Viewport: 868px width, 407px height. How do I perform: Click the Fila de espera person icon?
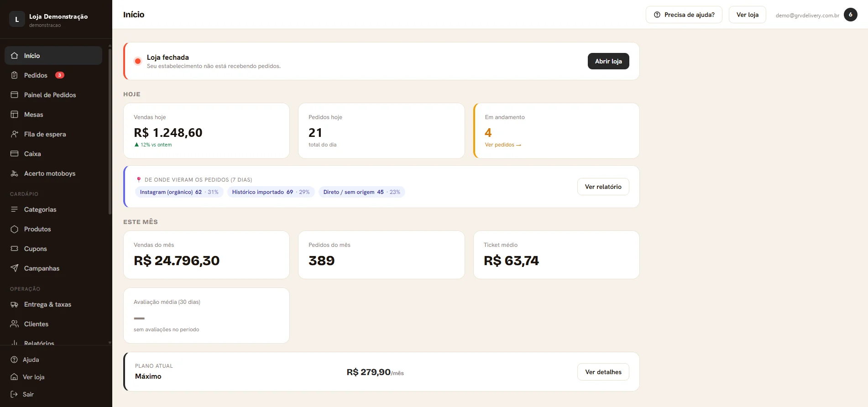click(15, 134)
